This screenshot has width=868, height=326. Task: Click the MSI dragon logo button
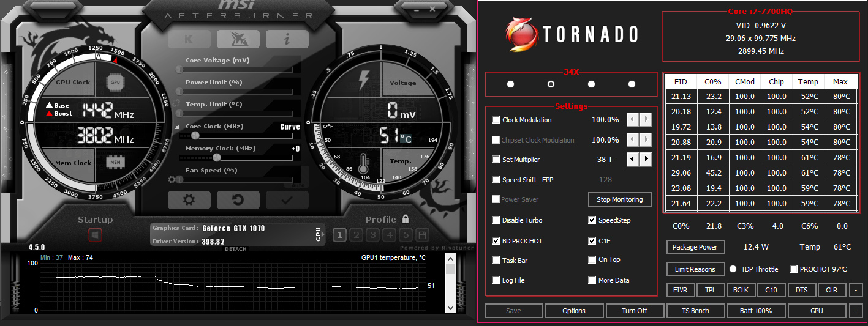coord(238,39)
